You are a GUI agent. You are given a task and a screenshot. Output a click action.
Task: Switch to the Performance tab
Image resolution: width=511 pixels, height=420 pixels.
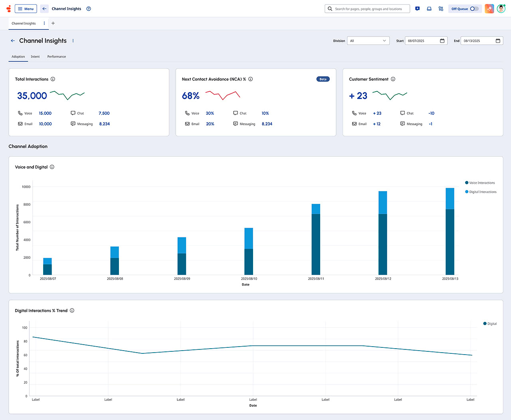click(56, 57)
